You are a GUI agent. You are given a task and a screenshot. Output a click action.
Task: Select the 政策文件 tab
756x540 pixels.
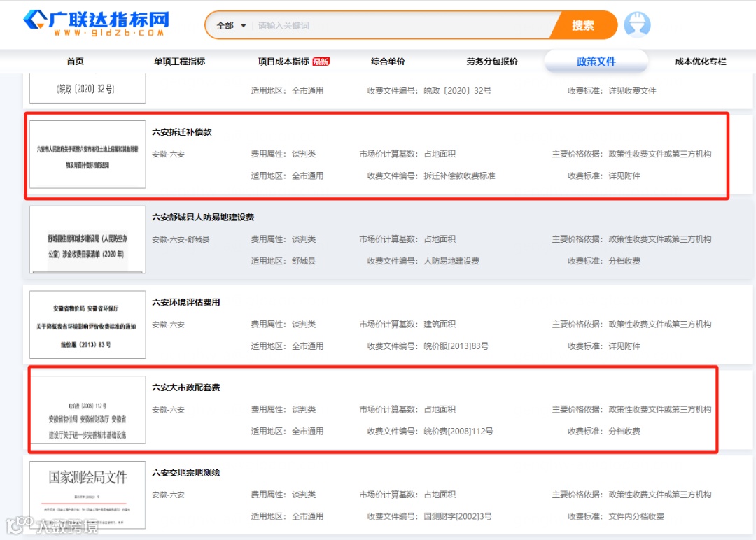point(596,62)
